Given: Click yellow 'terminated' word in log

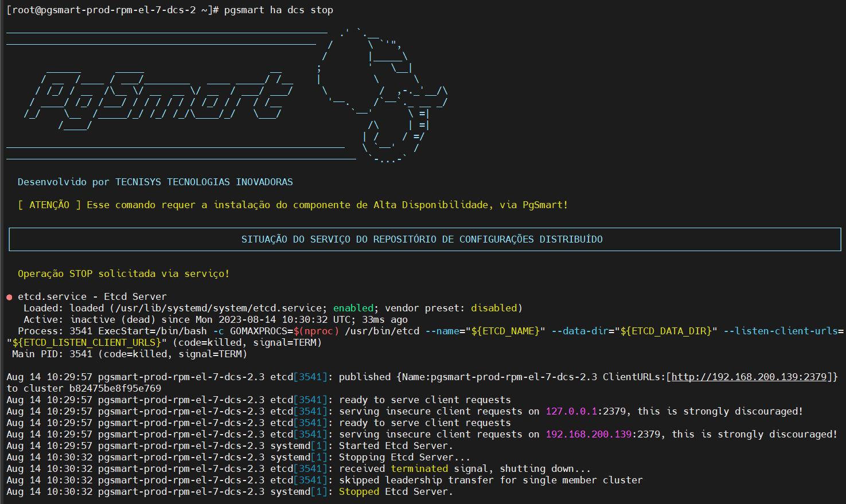Looking at the screenshot, I should (419, 468).
